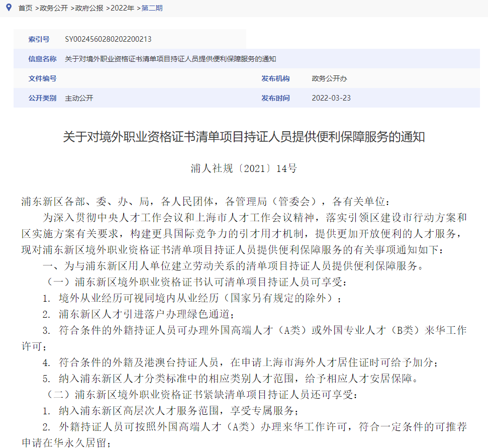Click document number 浦人社规〔2021〕14号
Viewport: 488px width, 448px height.
244,168
